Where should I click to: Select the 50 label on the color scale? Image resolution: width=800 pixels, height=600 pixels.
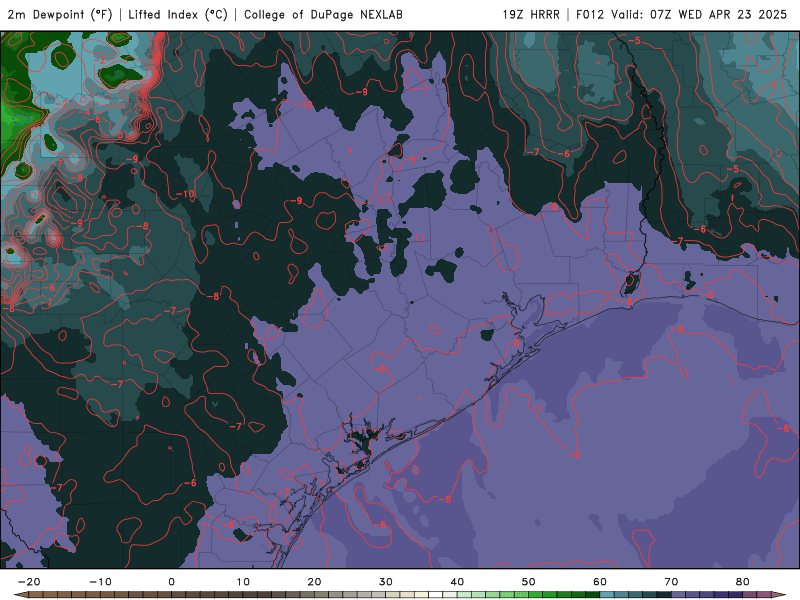[529, 582]
